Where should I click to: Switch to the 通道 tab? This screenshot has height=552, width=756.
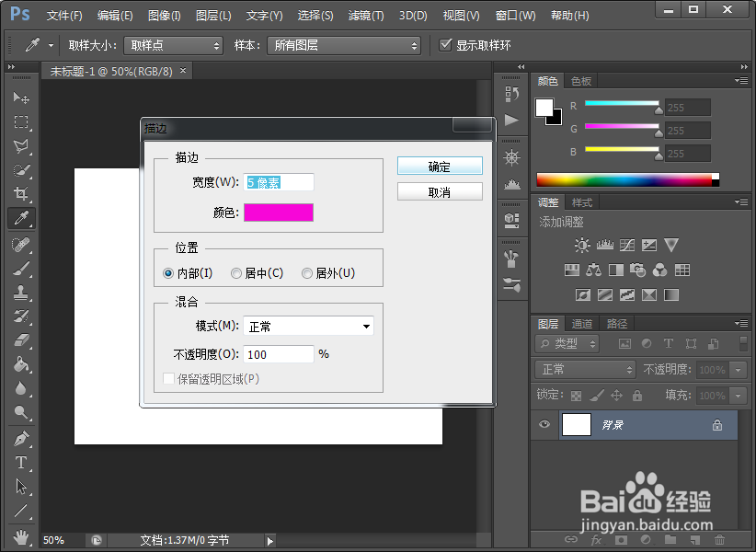(586, 323)
